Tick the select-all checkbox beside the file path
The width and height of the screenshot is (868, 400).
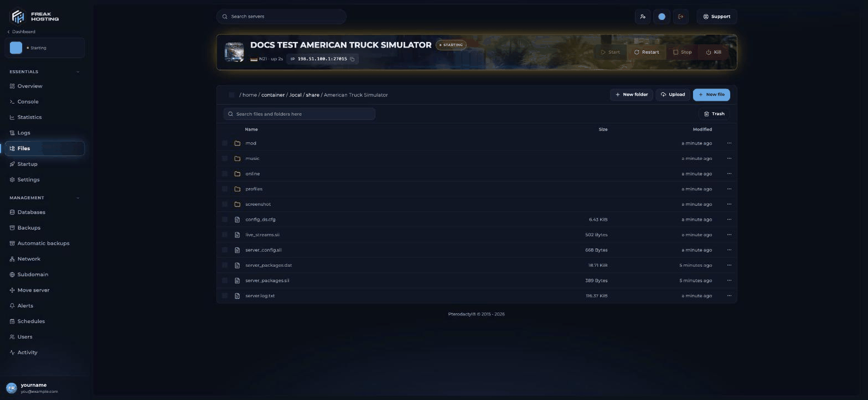pos(231,95)
